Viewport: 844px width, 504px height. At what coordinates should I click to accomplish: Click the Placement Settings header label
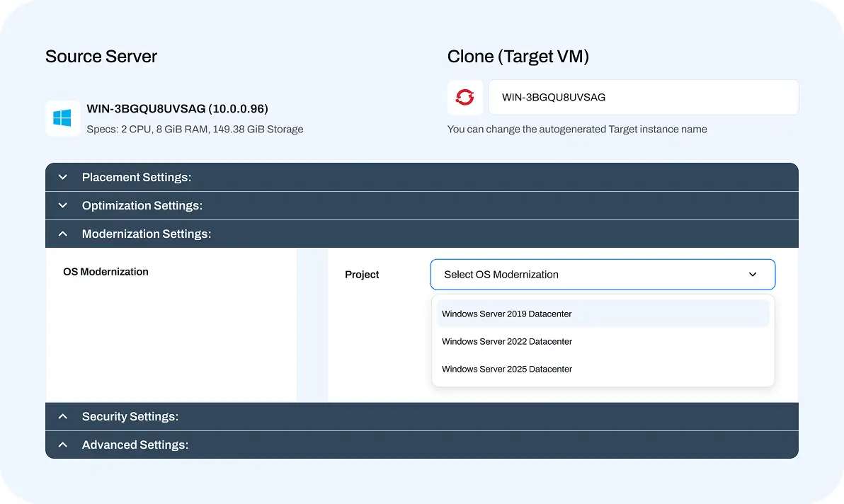[136, 177]
